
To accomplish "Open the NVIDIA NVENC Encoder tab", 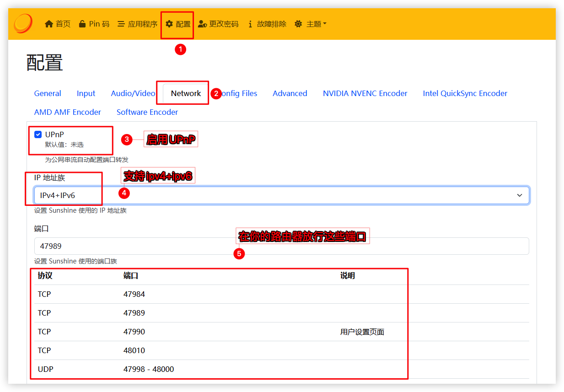I will 365,93.
